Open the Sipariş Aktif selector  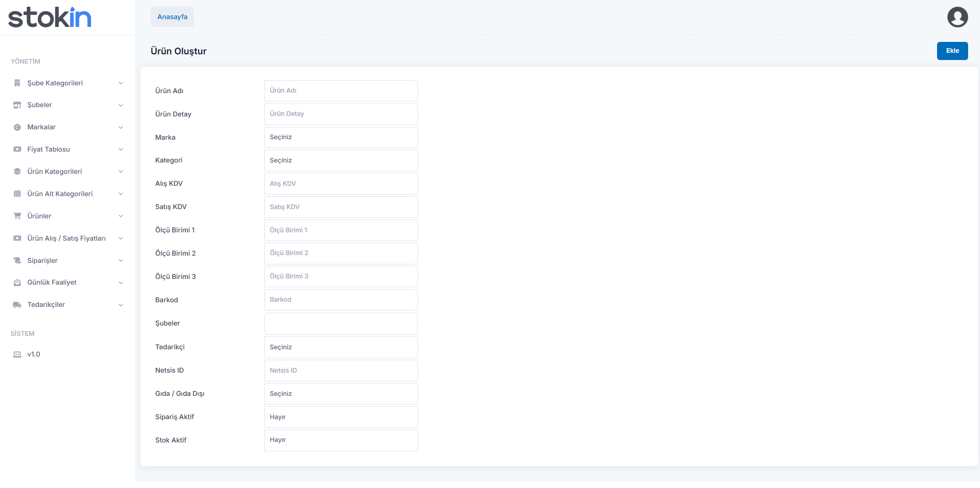coord(340,417)
